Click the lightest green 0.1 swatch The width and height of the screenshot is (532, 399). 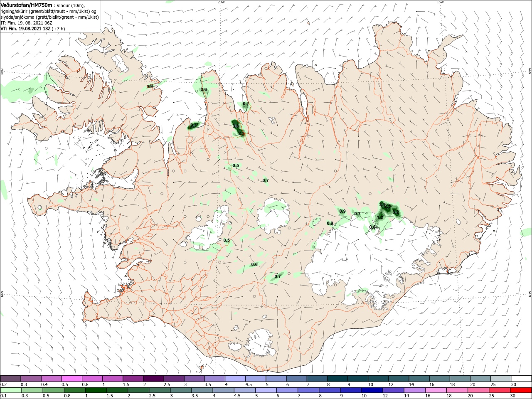point(11,390)
